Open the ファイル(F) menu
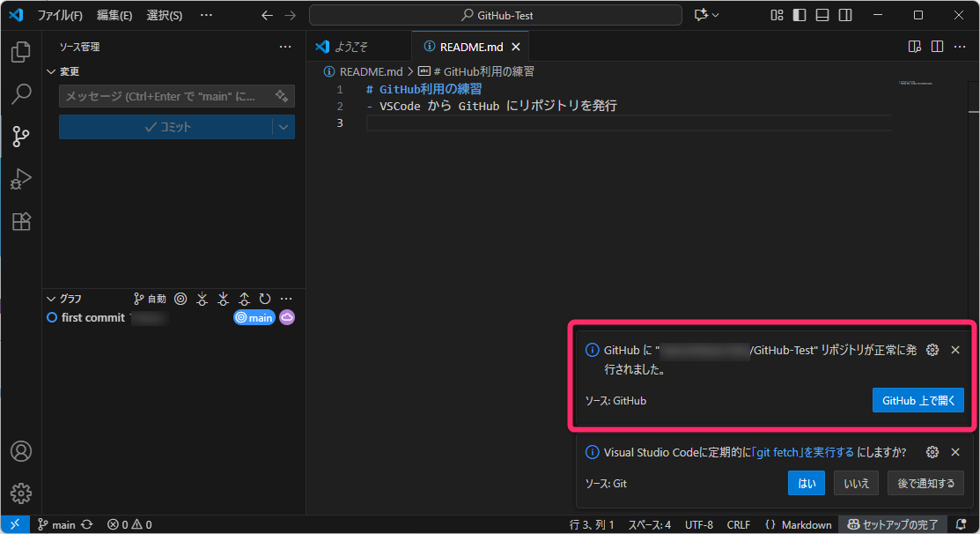The width and height of the screenshot is (980, 534). click(x=60, y=15)
